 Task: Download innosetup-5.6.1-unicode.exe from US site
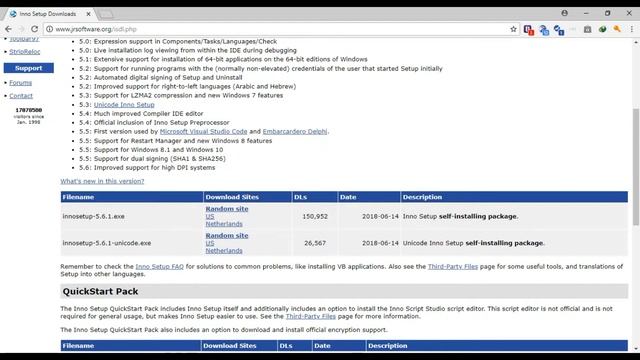click(x=210, y=243)
